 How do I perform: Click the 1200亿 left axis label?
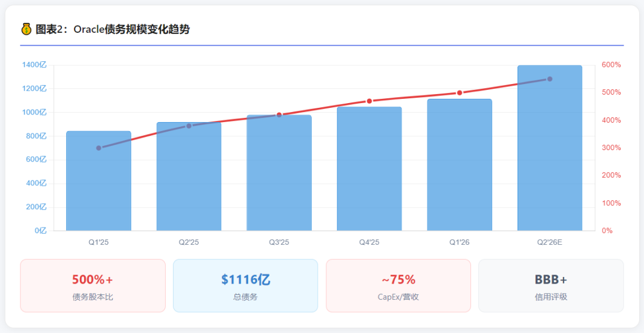click(33, 89)
